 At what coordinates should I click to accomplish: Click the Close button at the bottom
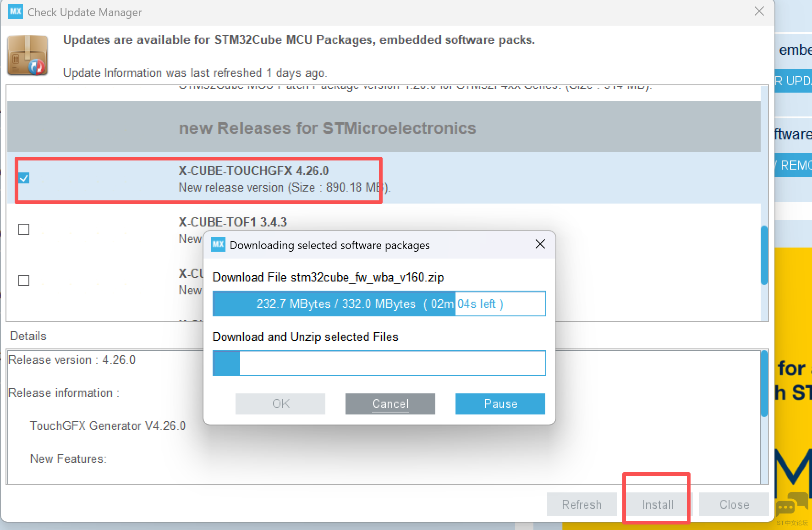click(x=734, y=505)
